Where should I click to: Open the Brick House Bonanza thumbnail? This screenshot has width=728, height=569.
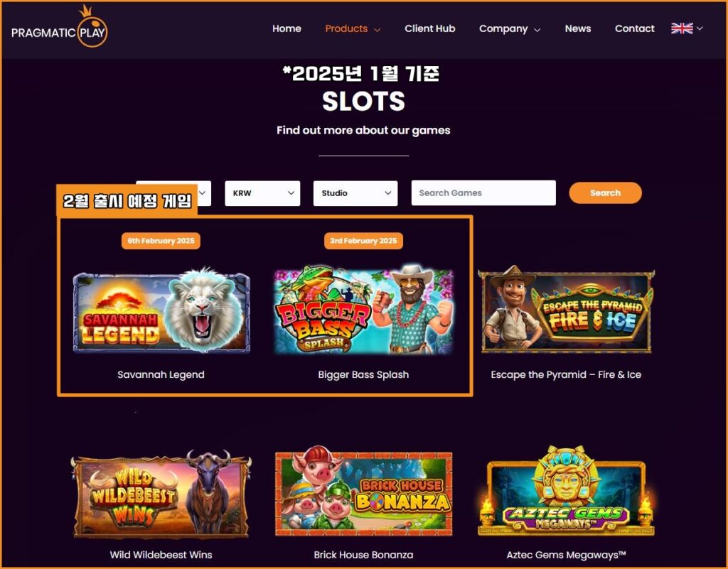point(363,492)
